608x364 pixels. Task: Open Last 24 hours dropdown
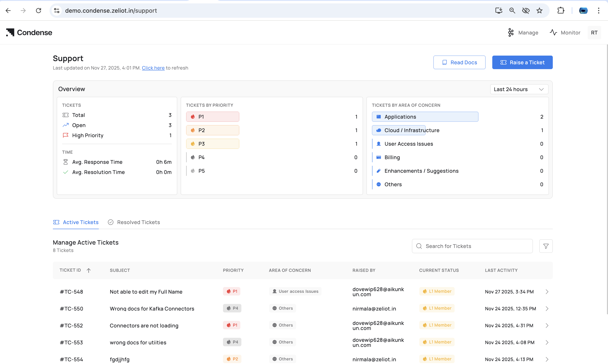click(x=519, y=89)
